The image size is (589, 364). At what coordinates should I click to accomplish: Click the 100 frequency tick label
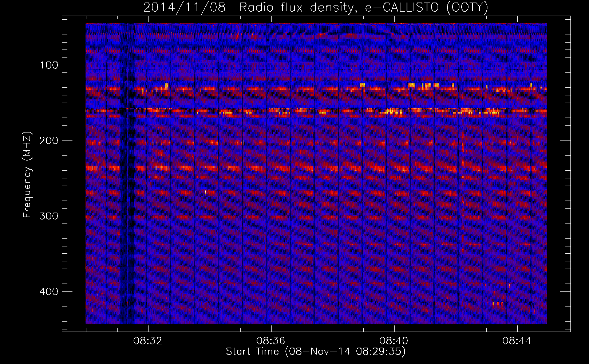49,65
